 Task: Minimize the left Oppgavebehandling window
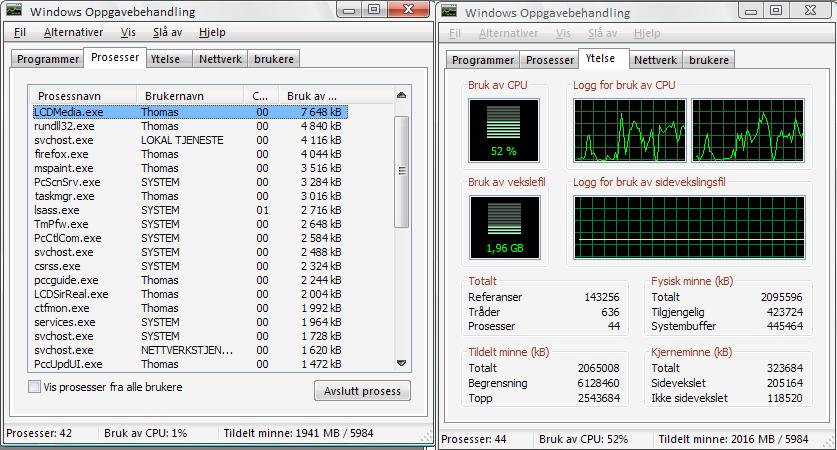[x=349, y=10]
